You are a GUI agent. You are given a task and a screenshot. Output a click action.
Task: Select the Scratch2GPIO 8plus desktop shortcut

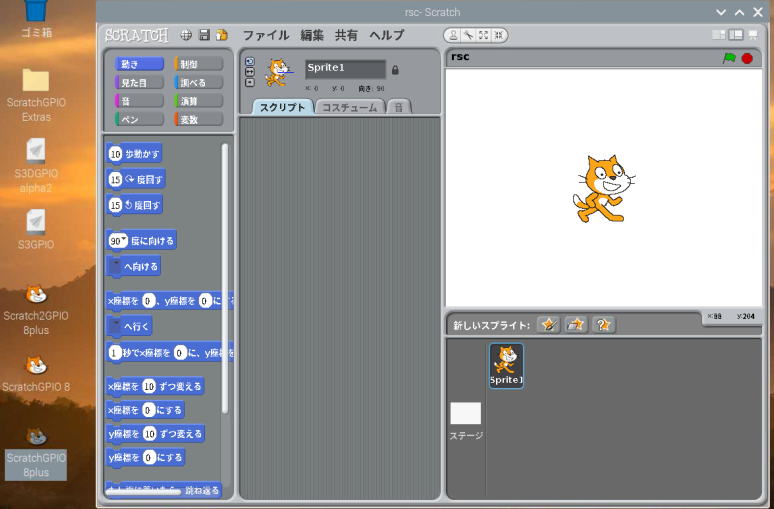[x=36, y=310]
